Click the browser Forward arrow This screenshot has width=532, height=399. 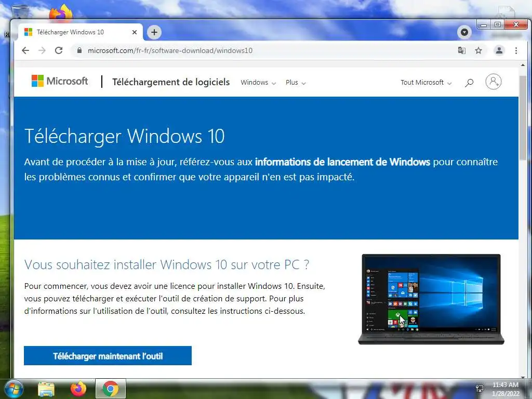pos(42,50)
